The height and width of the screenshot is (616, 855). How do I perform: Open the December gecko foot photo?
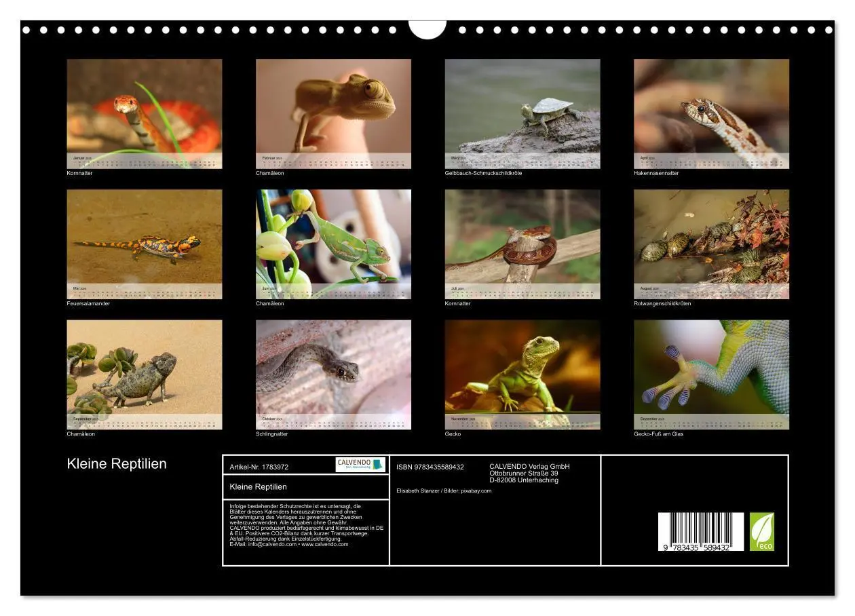pos(712,374)
